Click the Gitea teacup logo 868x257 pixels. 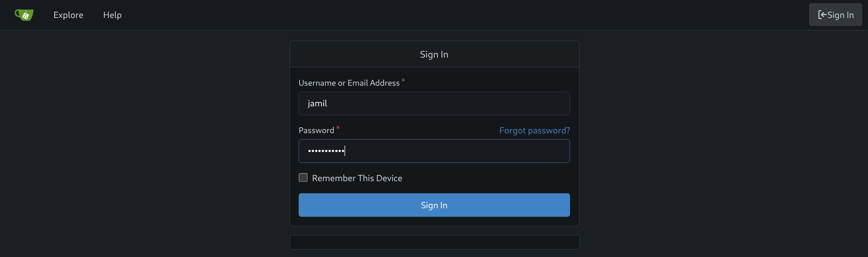(x=24, y=15)
